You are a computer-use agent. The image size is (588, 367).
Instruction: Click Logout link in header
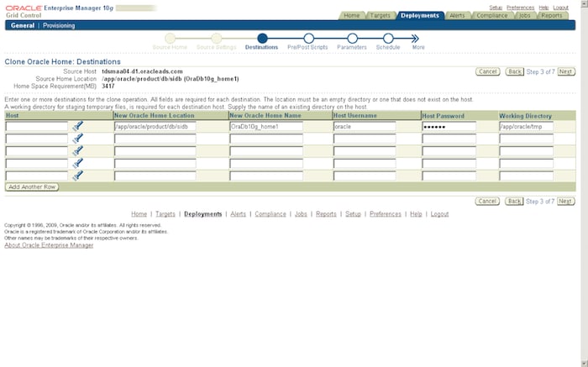coord(560,8)
